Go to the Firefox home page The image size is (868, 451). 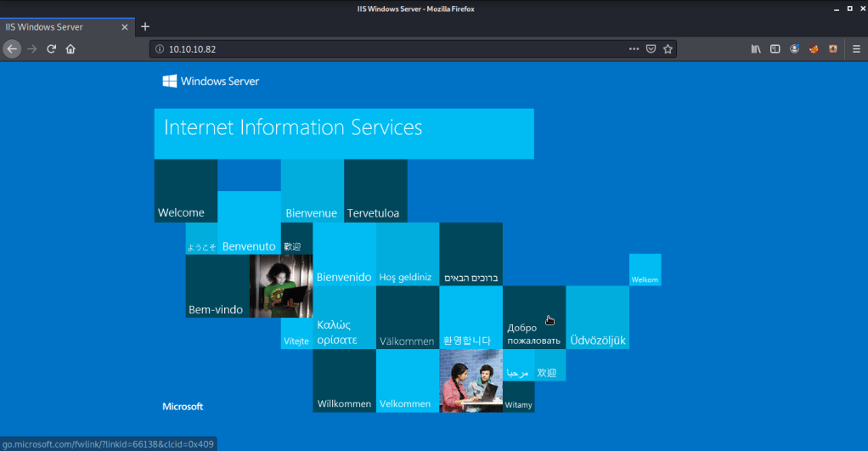70,49
